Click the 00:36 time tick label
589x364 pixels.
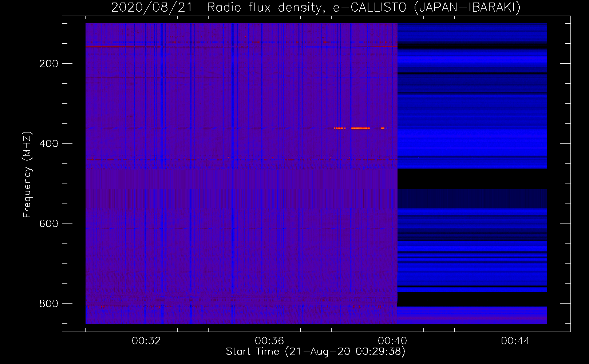[269, 341]
